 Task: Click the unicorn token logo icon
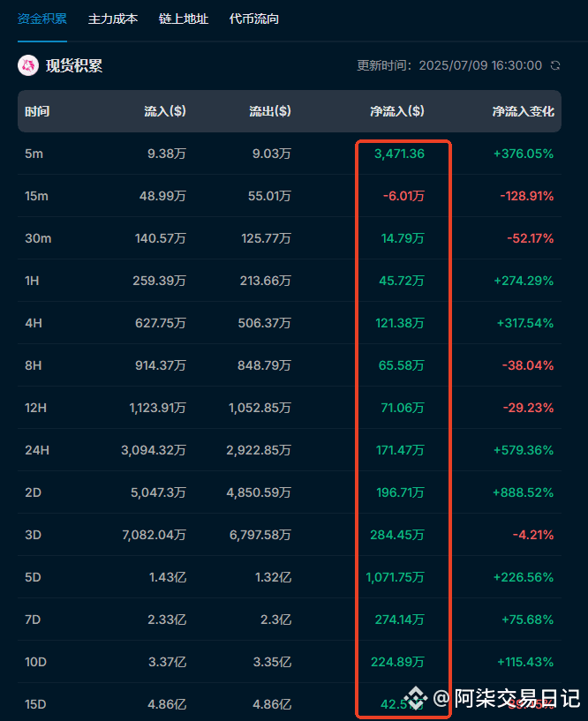(28, 65)
